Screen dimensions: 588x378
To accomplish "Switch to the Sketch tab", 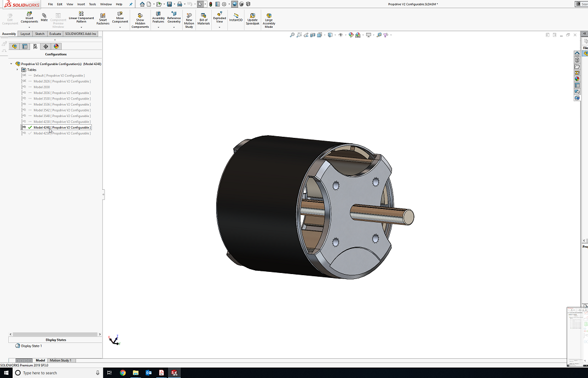I will (x=40, y=34).
